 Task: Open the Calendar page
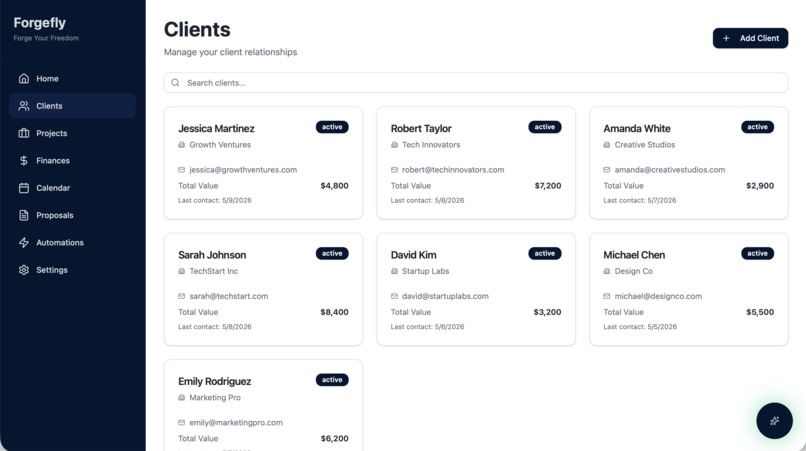72,188
